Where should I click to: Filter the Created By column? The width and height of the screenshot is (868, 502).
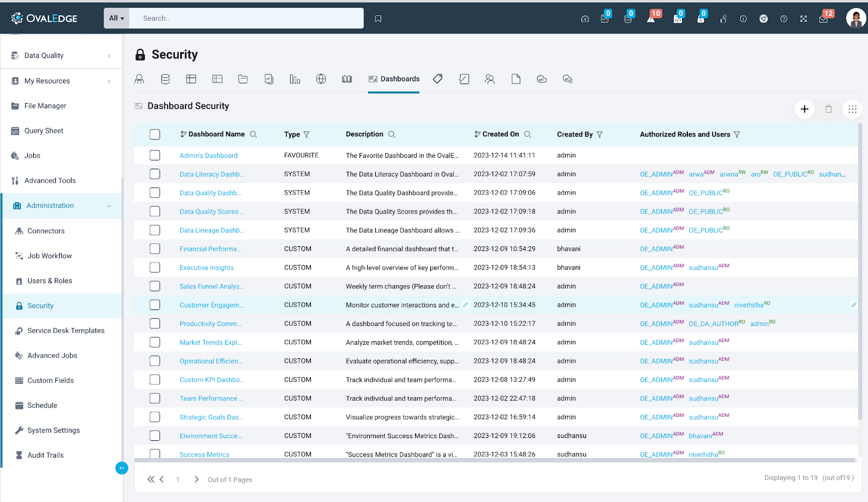coord(599,134)
